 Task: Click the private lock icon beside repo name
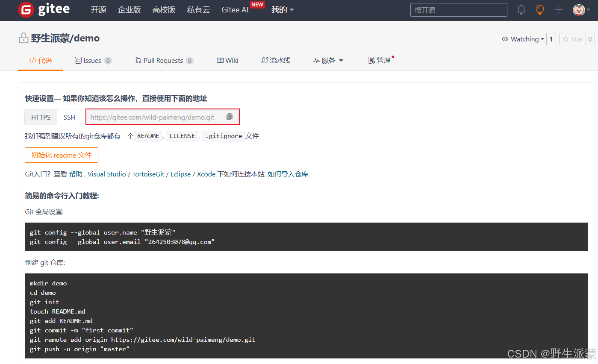tap(23, 38)
